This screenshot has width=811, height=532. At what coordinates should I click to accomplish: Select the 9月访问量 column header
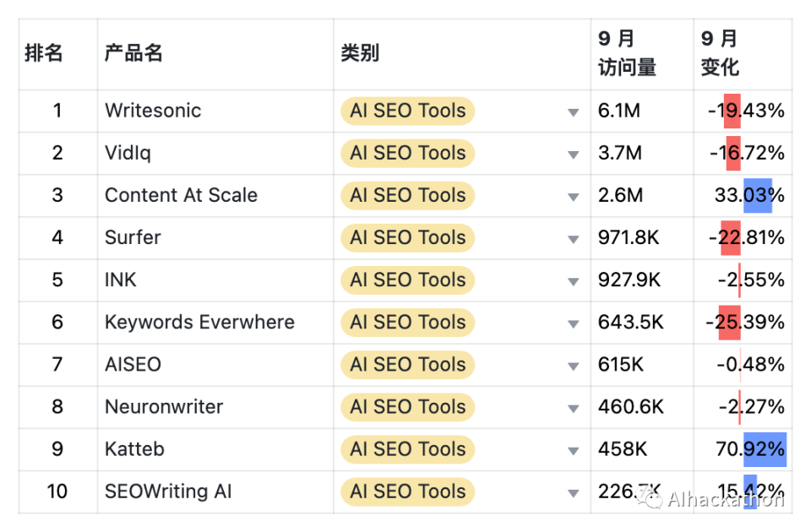click(x=627, y=53)
